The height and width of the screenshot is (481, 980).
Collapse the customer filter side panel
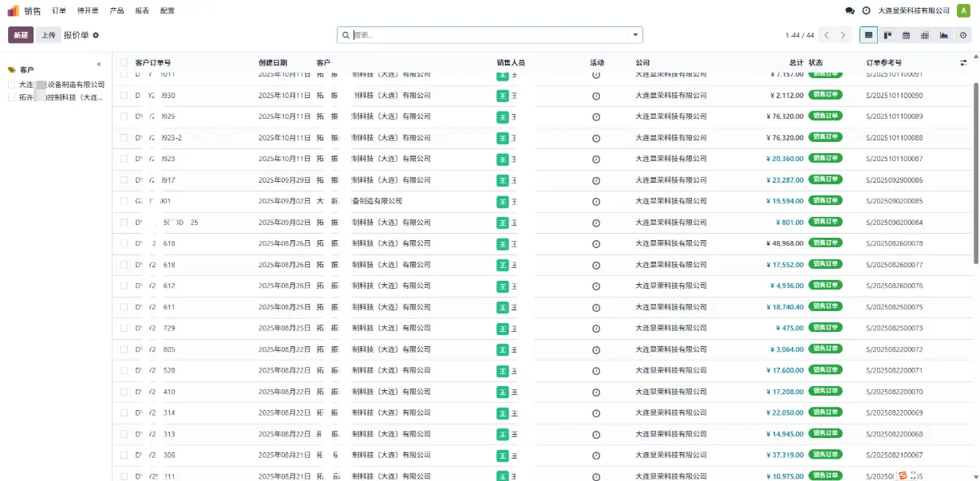[x=99, y=65]
